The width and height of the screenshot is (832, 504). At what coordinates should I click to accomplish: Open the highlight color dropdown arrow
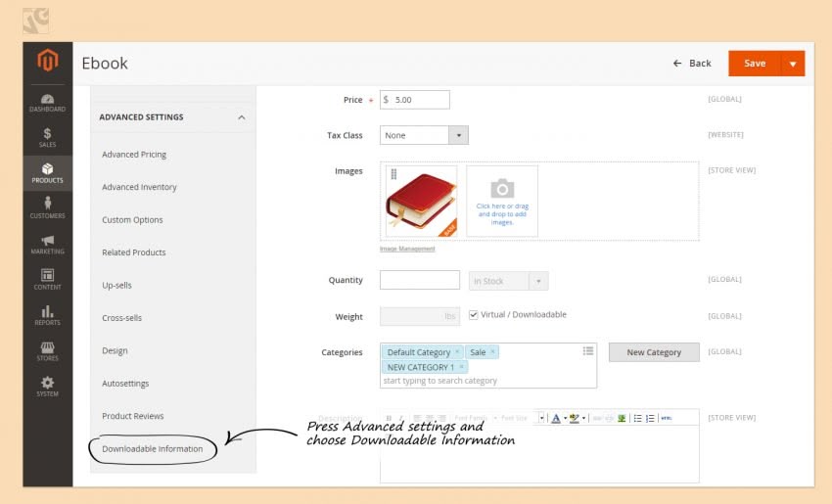[583, 418]
